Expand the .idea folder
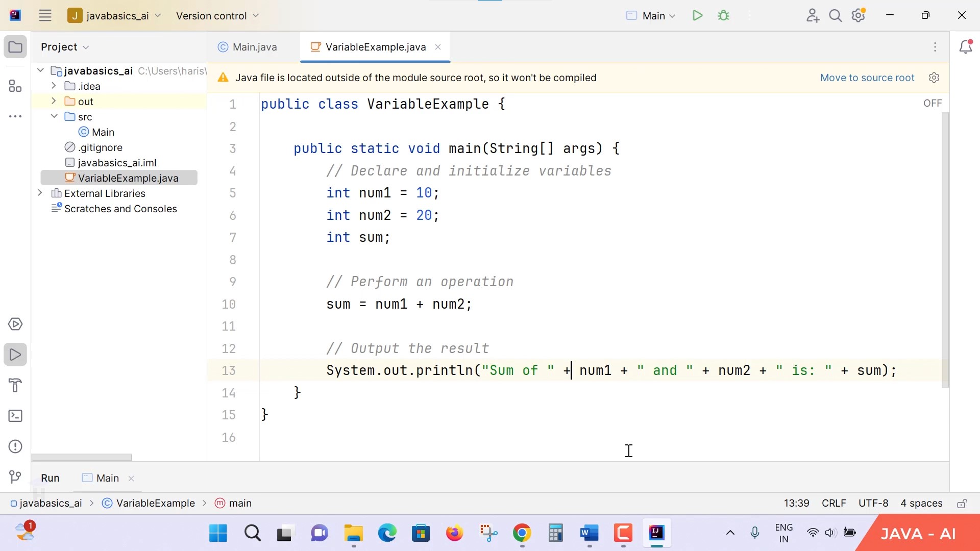This screenshot has height=551, width=980. click(53, 86)
